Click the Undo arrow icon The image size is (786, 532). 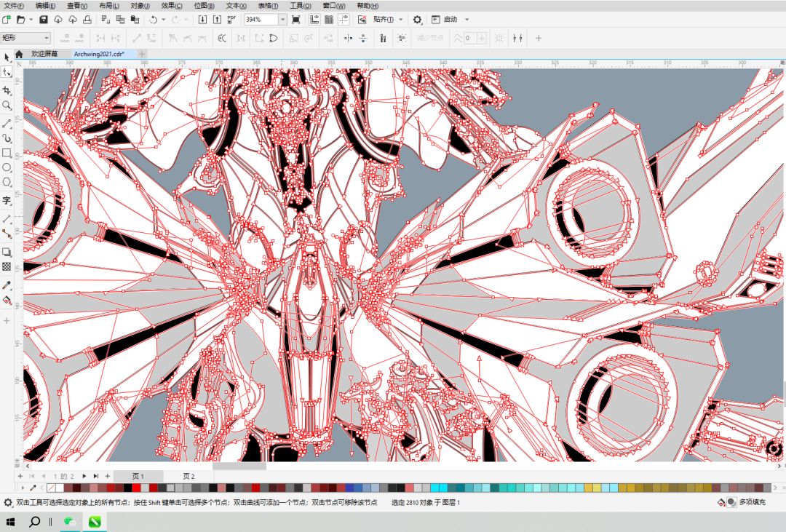click(153, 20)
